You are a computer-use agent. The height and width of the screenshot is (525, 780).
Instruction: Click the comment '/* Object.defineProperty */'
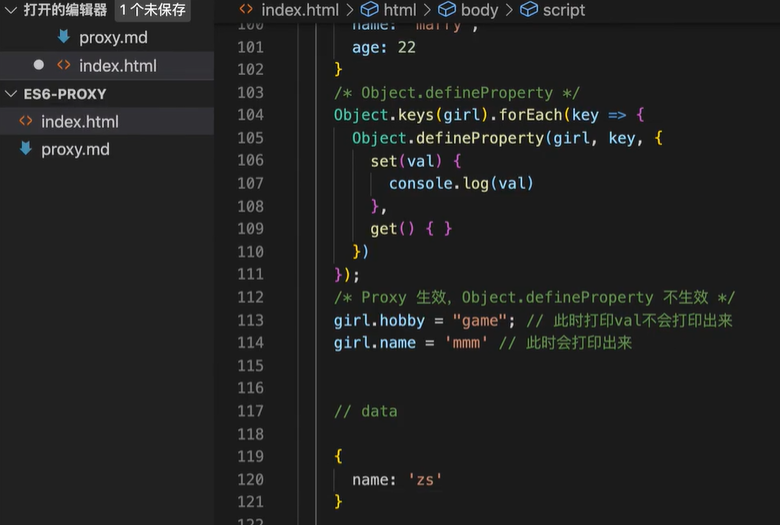[457, 93]
